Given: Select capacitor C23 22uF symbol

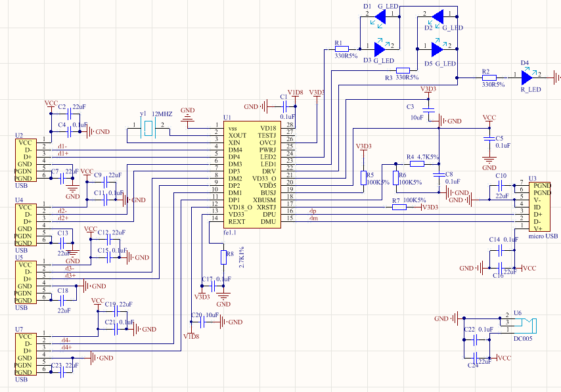Looking at the screenshot, I should pyautogui.click(x=62, y=372).
